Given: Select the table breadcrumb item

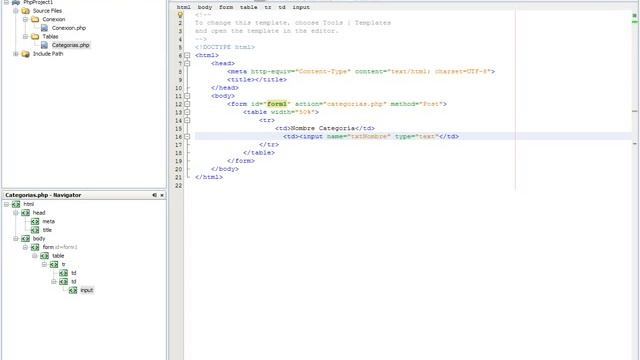Looking at the screenshot, I should 249,7.
